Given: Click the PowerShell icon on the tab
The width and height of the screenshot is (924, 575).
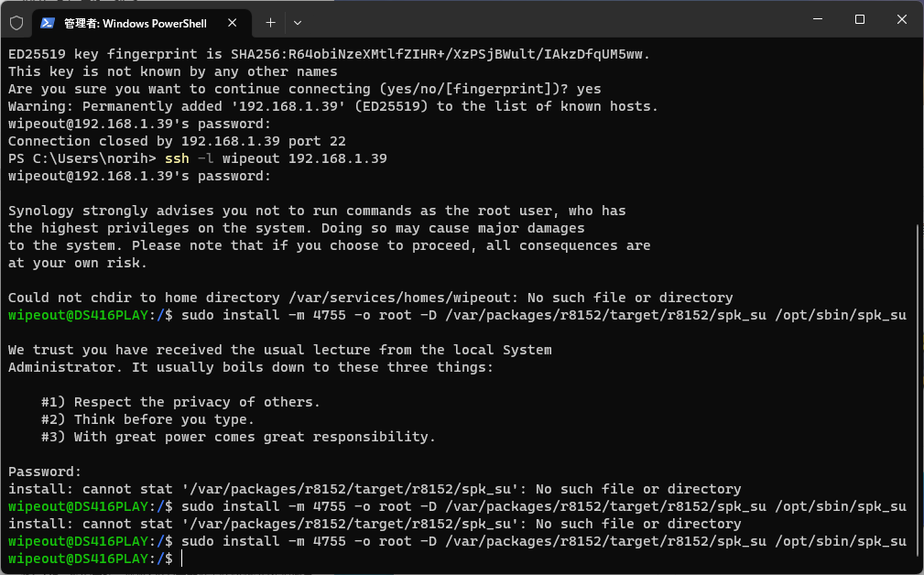Looking at the screenshot, I should click(x=48, y=23).
